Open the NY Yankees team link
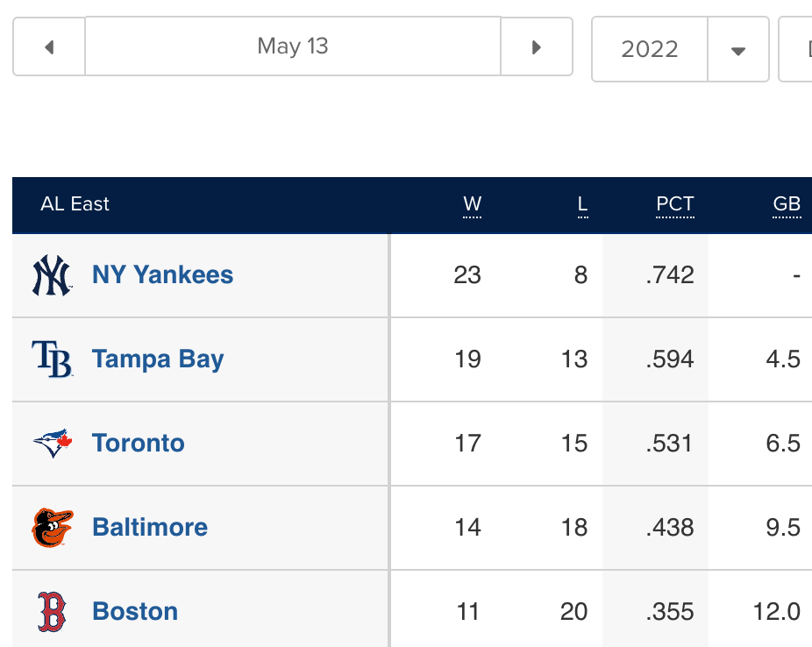 pos(162,275)
